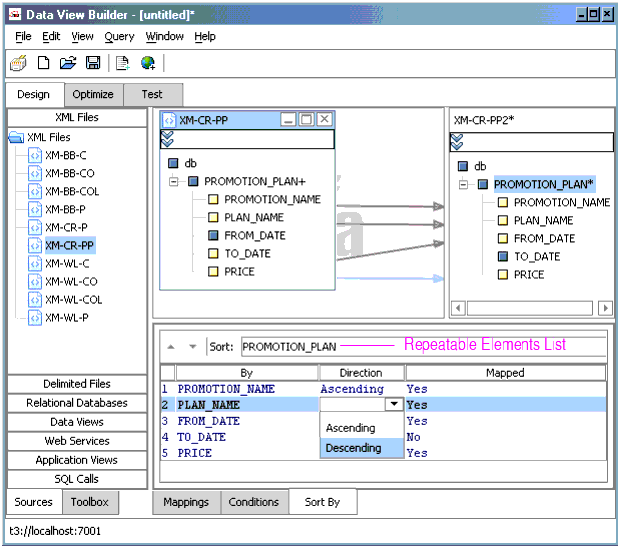Viewport: 620px width, 547px height.
Task: Click the db node icon in XM-CR-PP2 pane
Action: pos(463,166)
